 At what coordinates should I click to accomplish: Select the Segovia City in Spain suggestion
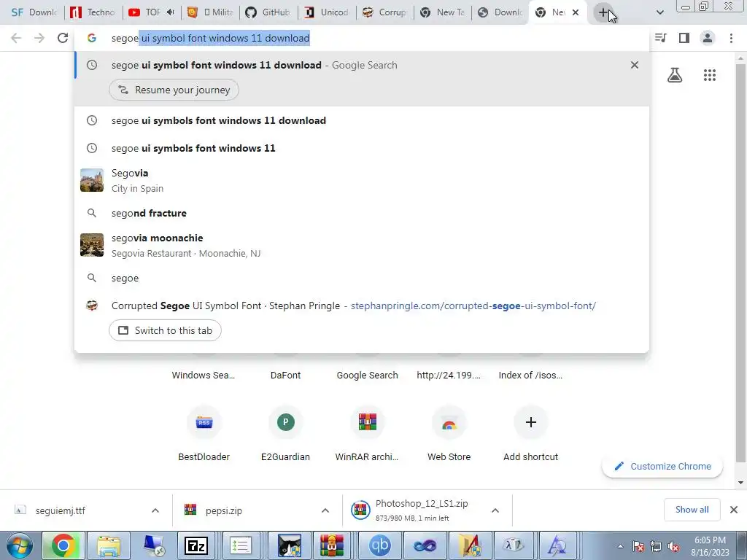coord(362,181)
